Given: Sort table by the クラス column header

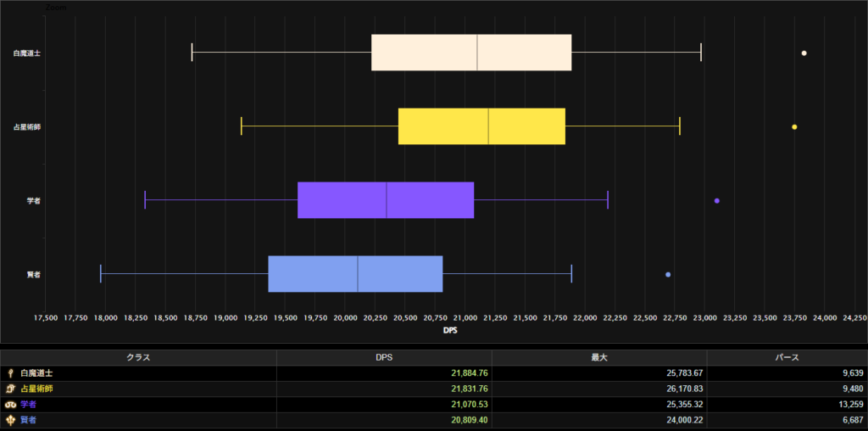Looking at the screenshot, I should (x=138, y=358).
